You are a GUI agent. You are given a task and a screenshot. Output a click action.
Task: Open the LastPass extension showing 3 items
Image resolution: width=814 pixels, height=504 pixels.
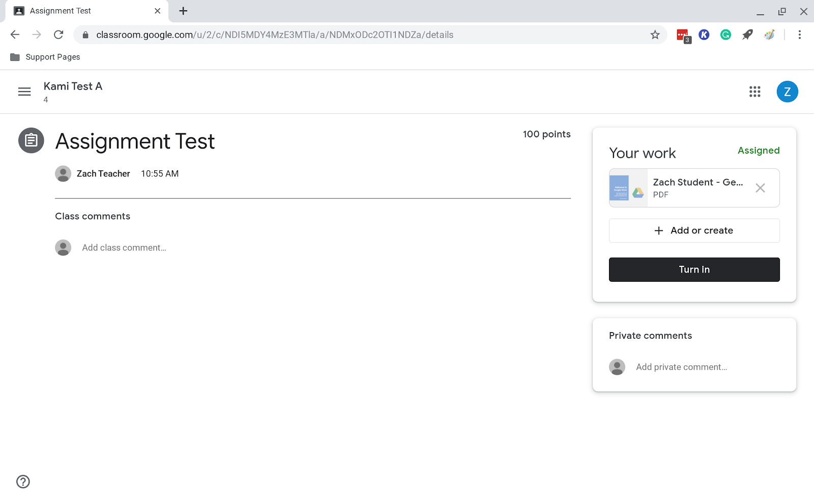click(x=682, y=35)
